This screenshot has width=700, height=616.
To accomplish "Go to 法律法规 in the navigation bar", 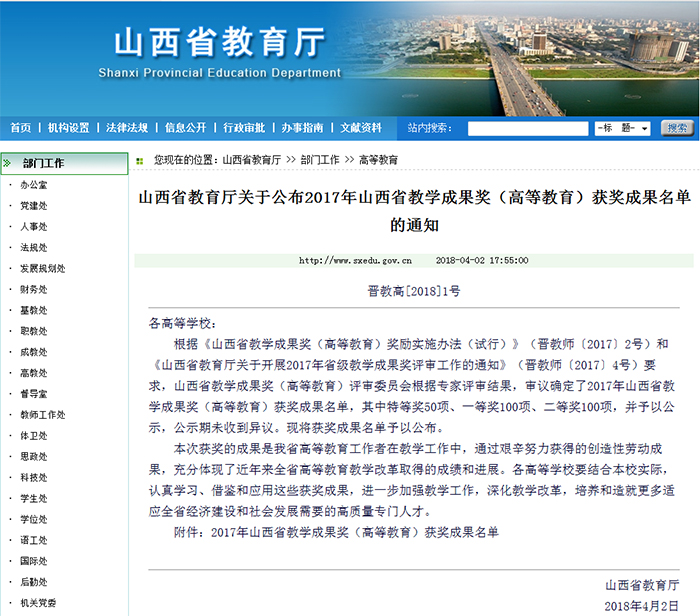I will point(127,128).
